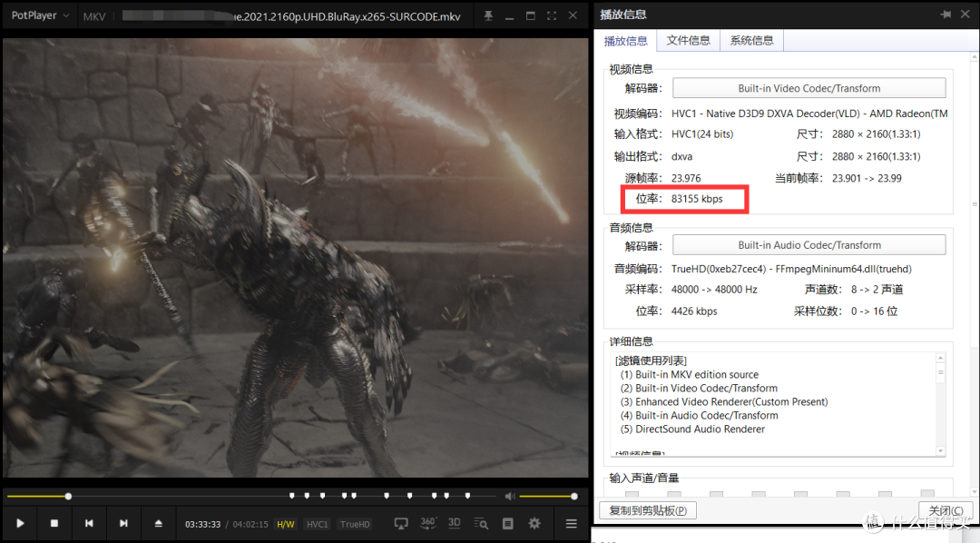
Task: Seek to the middle of the progress bar
Action: click(x=252, y=496)
